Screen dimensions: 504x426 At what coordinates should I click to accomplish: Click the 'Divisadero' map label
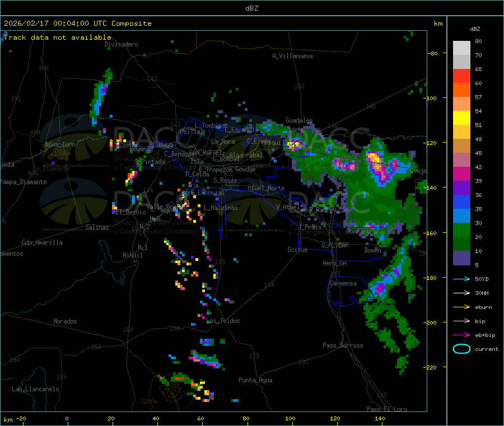pyautogui.click(x=121, y=44)
